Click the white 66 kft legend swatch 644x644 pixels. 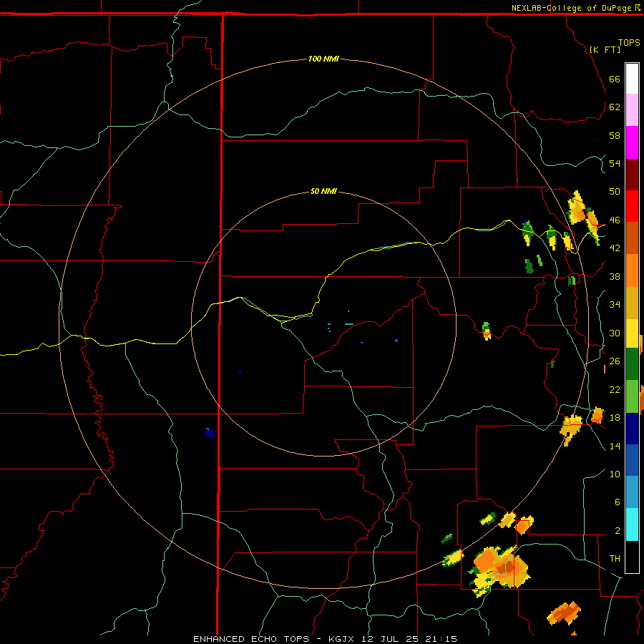(632, 79)
